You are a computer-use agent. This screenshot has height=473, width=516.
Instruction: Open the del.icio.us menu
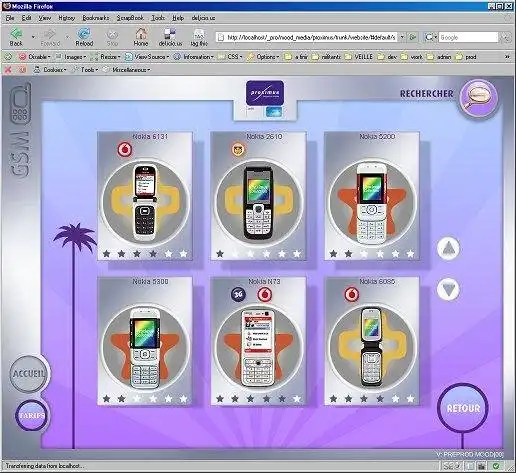(x=203, y=18)
